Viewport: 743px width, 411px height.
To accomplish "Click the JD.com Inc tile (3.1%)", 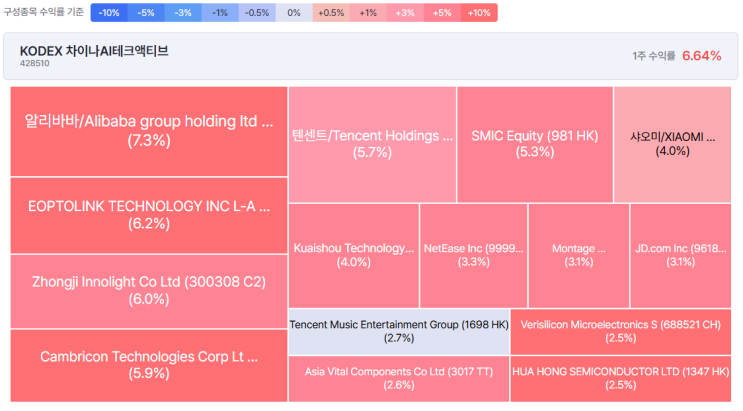I will point(681,256).
